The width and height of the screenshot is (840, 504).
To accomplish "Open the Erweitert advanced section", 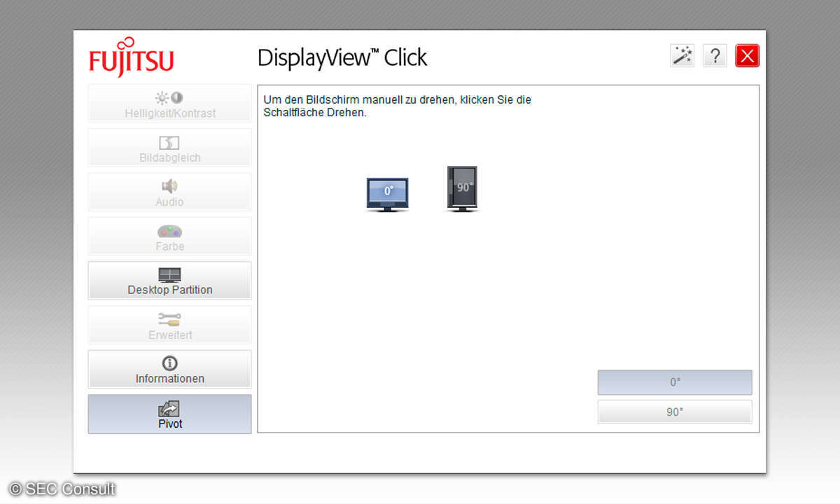I will [x=169, y=325].
